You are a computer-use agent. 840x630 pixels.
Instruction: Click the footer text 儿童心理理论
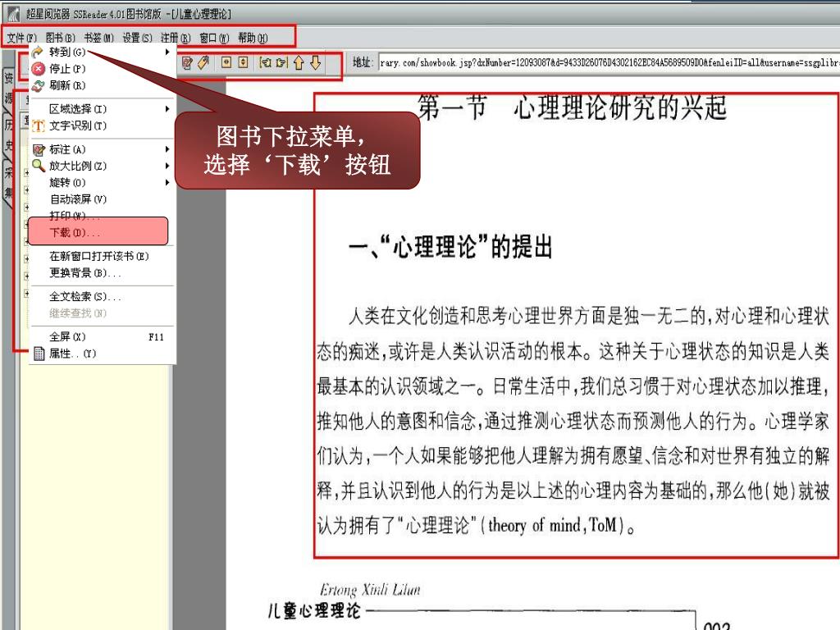[x=314, y=610]
